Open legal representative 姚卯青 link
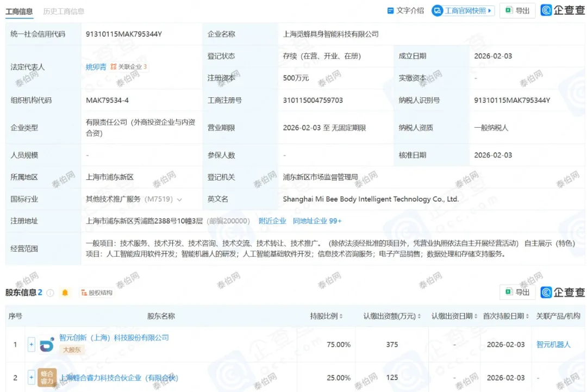 tap(96, 67)
